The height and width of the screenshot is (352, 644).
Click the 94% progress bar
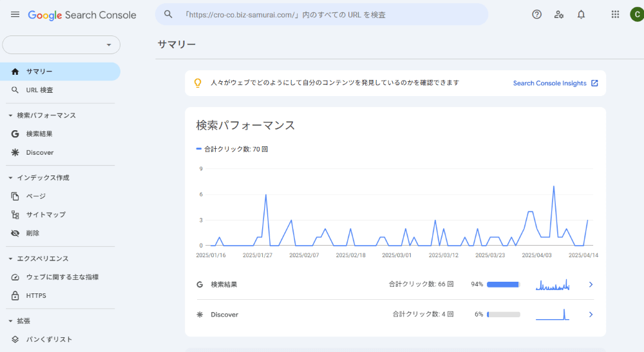click(503, 284)
